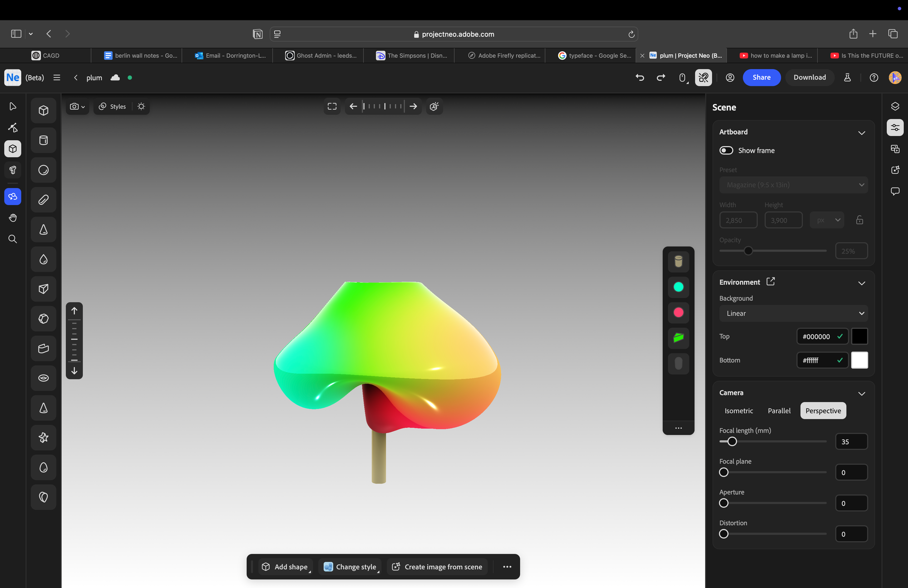Toggle the width-height lock icon
Image resolution: width=908 pixels, height=588 pixels.
click(859, 220)
